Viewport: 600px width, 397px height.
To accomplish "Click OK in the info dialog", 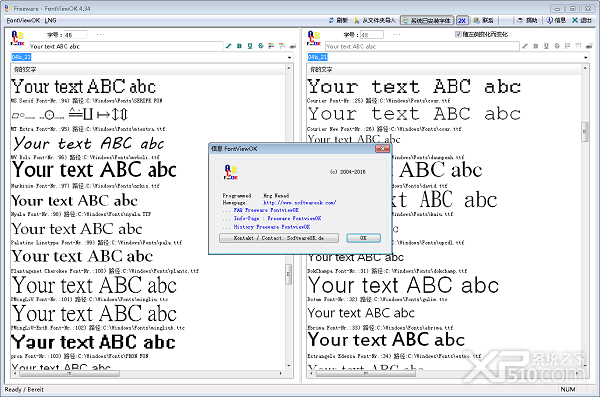I will coord(364,238).
